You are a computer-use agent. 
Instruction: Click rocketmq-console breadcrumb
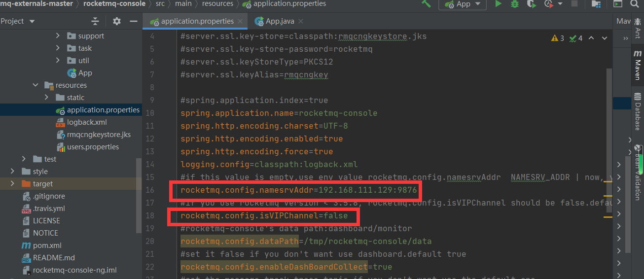[x=114, y=3]
